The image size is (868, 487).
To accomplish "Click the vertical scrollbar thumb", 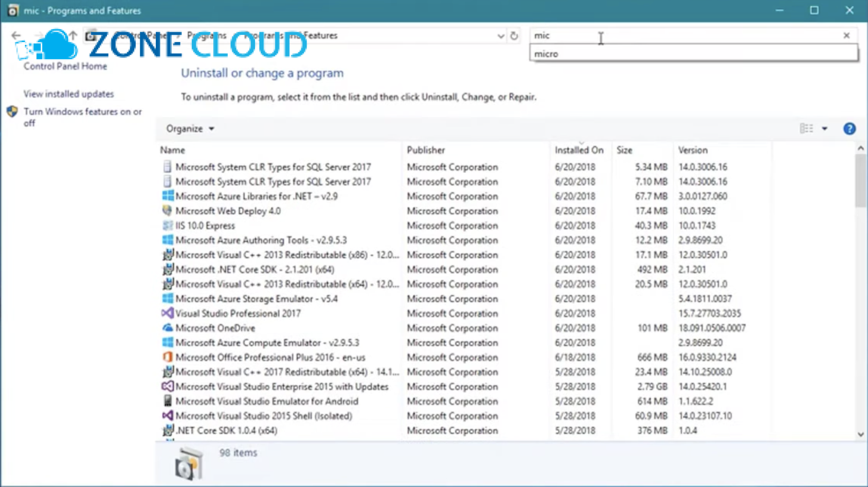I will pyautogui.click(x=861, y=181).
